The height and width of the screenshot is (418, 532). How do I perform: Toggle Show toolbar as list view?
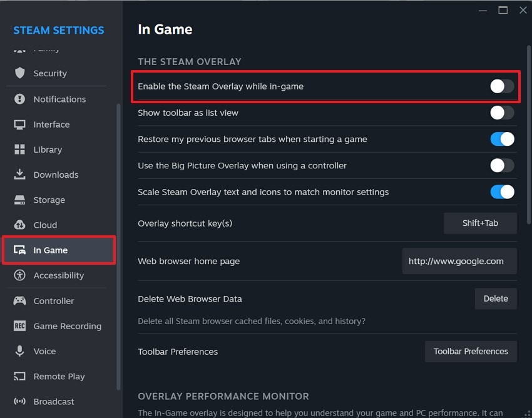pyautogui.click(x=501, y=113)
